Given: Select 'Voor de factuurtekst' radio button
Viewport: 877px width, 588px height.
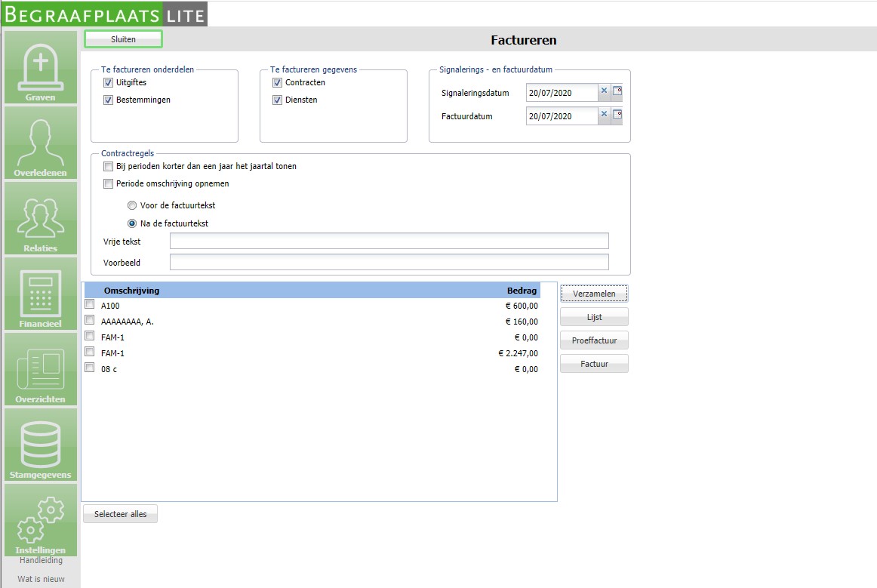Looking at the screenshot, I should pos(132,205).
